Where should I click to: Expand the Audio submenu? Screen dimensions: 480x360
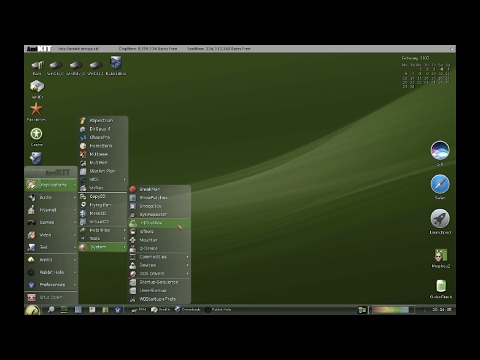pyautogui.click(x=51, y=197)
